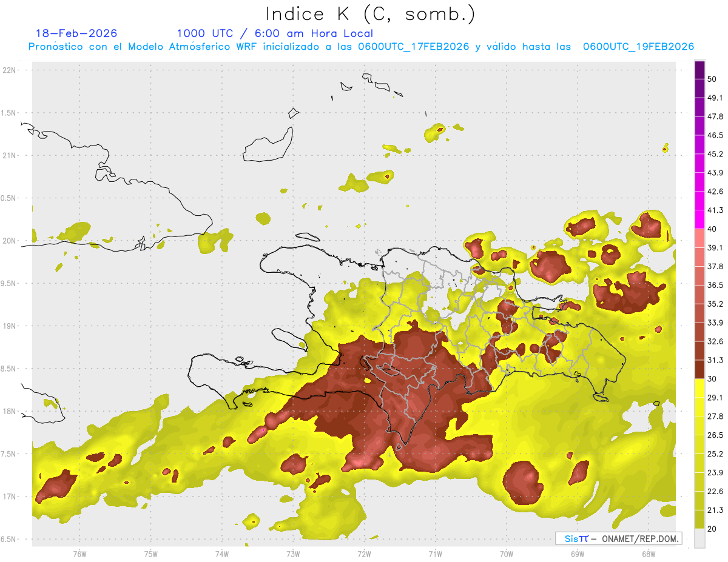Click the '31.3' color scale value
The width and height of the screenshot is (728, 562).
point(715,360)
